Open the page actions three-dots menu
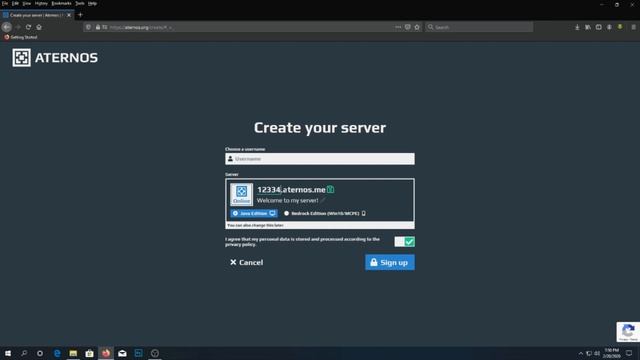 398,27
